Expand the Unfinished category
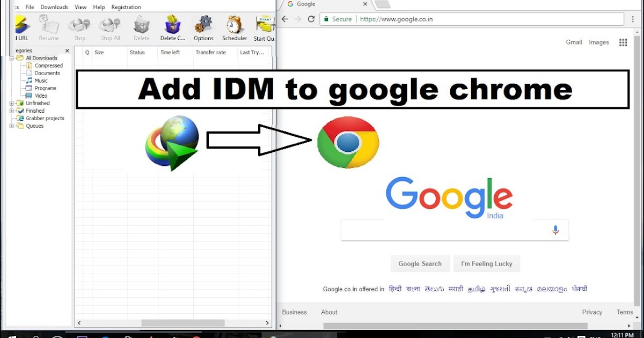 click(12, 103)
